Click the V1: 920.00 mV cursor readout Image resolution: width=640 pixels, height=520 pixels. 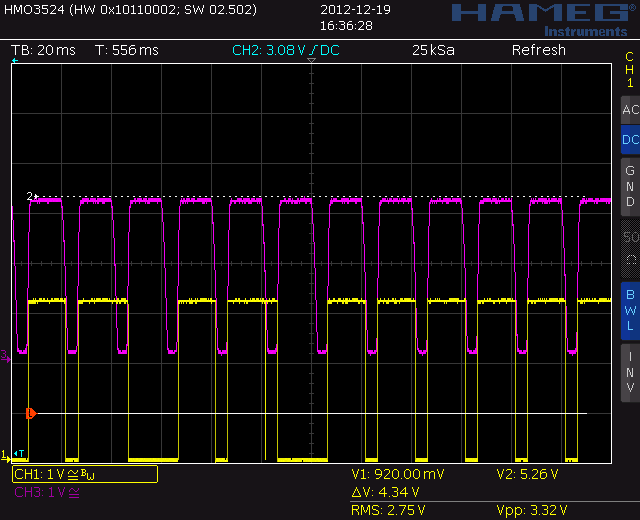[398, 474]
